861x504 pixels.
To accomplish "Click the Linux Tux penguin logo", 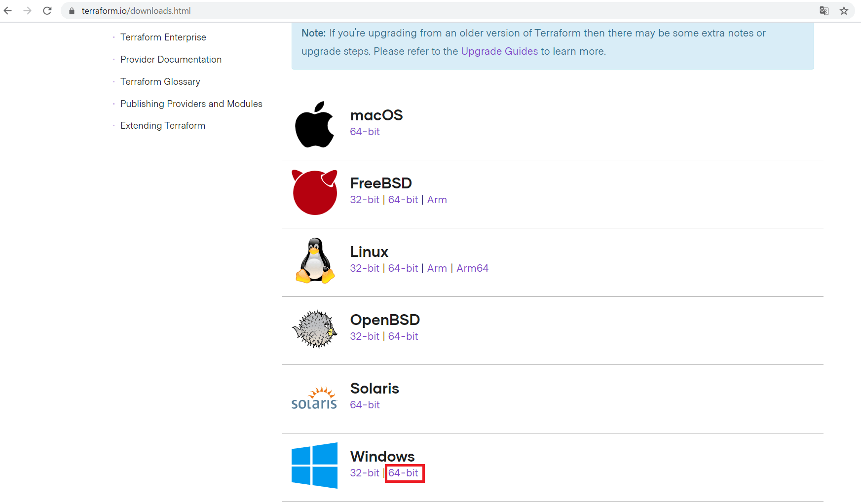I will tap(315, 261).
